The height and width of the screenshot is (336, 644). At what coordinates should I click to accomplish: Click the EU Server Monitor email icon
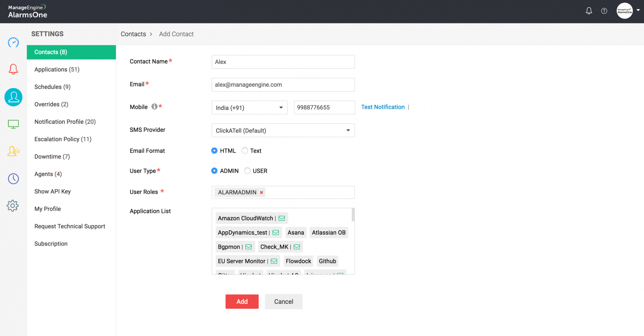(274, 261)
